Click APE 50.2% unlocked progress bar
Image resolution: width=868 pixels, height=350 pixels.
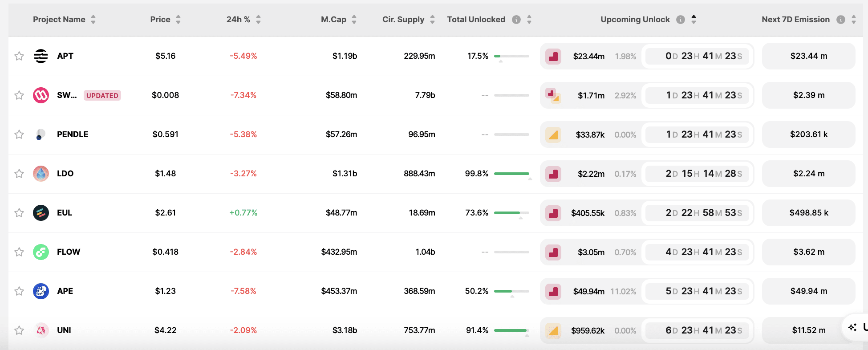511,291
